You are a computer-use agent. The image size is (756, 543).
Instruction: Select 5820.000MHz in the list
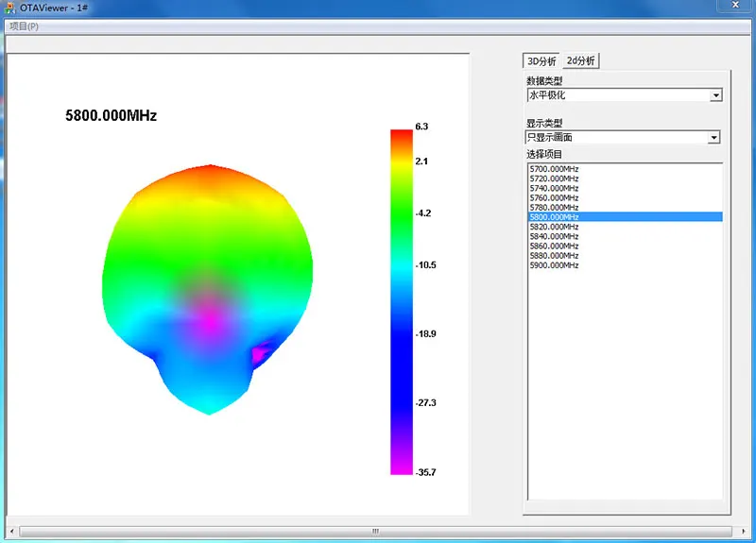click(625, 227)
